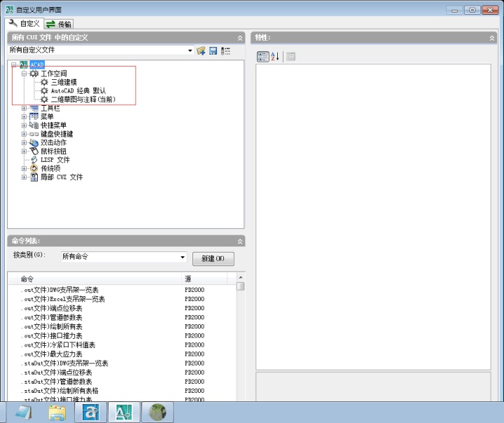Select .out文件)管道参数表 command
The image size is (504, 423).
coord(52,317)
